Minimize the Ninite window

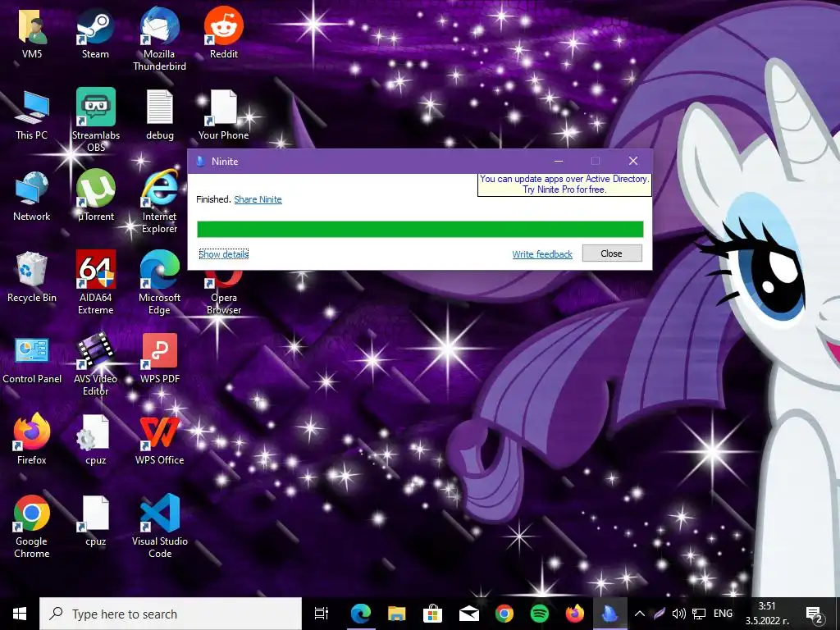pos(558,162)
